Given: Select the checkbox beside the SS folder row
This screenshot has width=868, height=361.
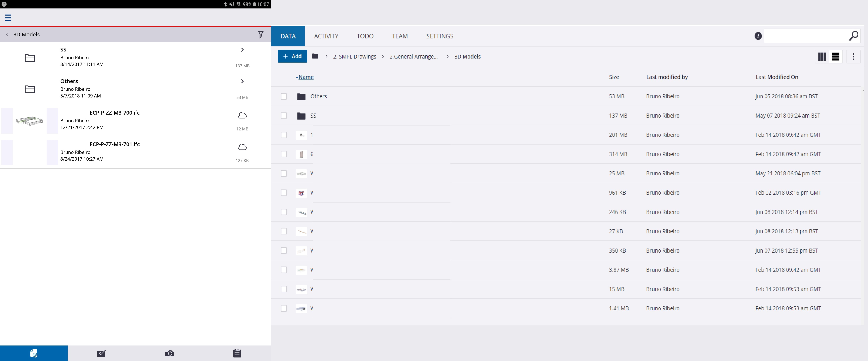Looking at the screenshot, I should coord(284,115).
